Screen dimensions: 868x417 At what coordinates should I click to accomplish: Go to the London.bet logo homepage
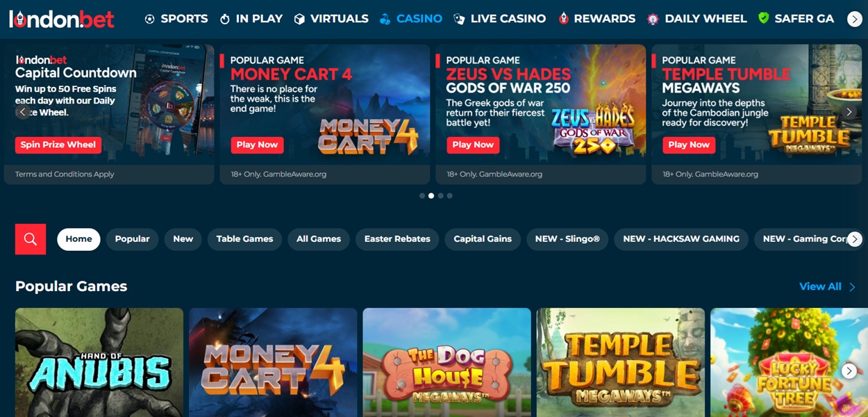(62, 19)
